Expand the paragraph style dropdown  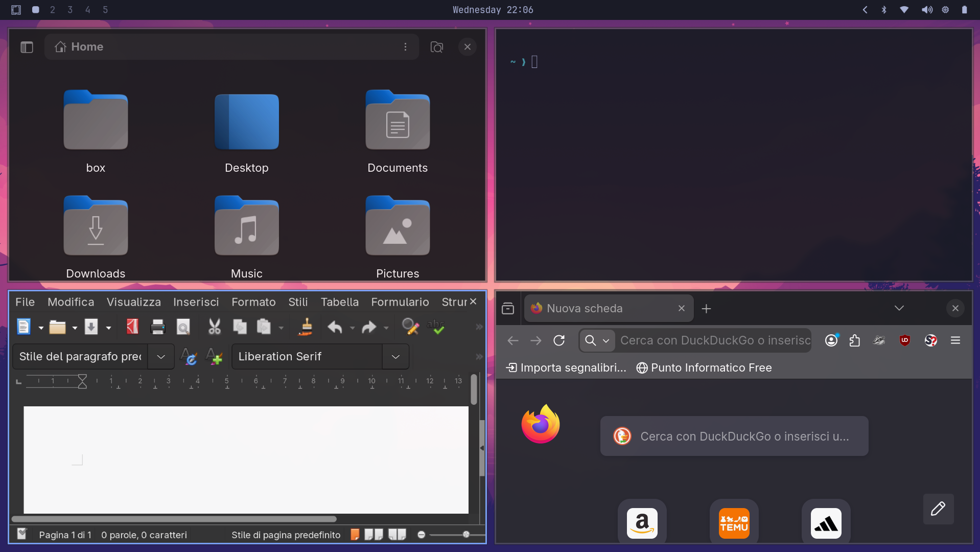(x=161, y=357)
